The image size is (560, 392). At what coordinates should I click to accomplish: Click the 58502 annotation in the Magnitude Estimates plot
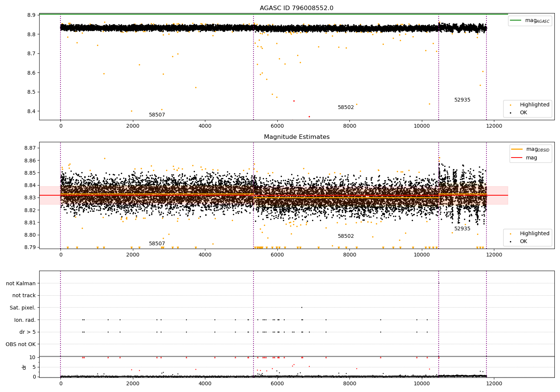point(346,236)
